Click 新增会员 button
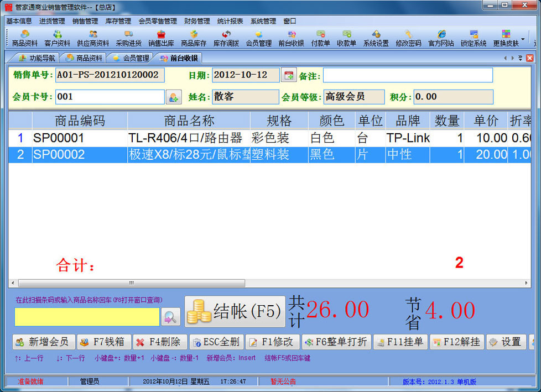The width and height of the screenshot is (541, 392). pyautogui.click(x=44, y=342)
